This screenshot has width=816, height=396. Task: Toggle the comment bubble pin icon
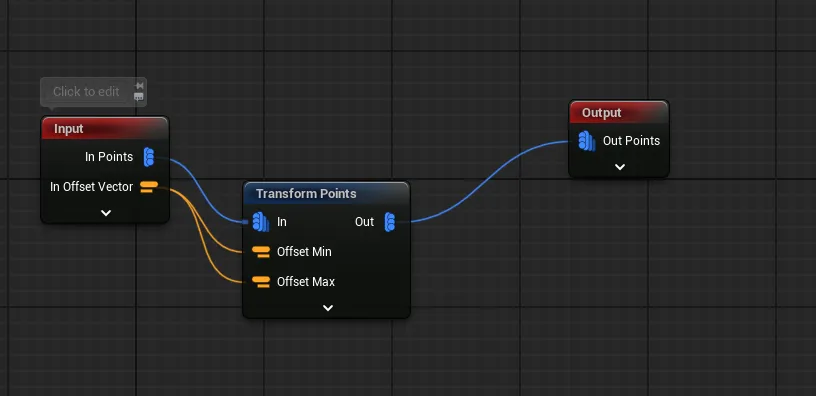139,85
